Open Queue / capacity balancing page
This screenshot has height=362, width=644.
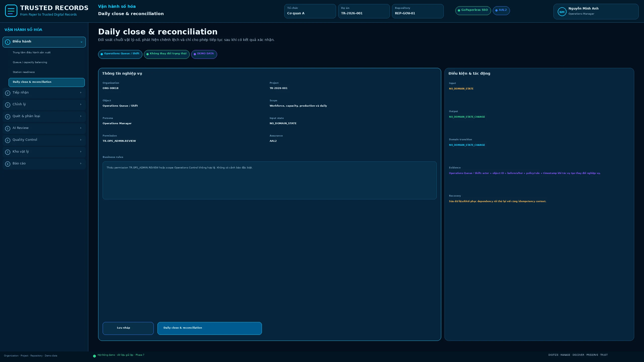47,62
